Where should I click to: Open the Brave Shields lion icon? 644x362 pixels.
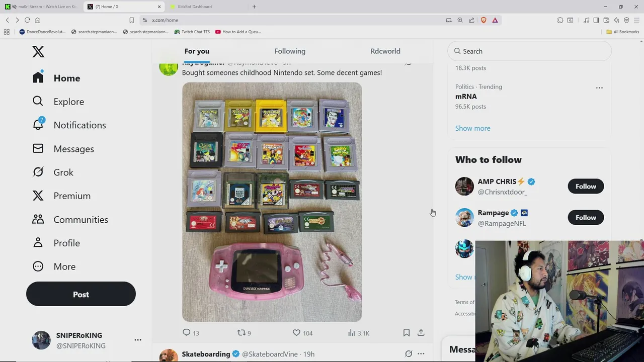click(x=484, y=20)
